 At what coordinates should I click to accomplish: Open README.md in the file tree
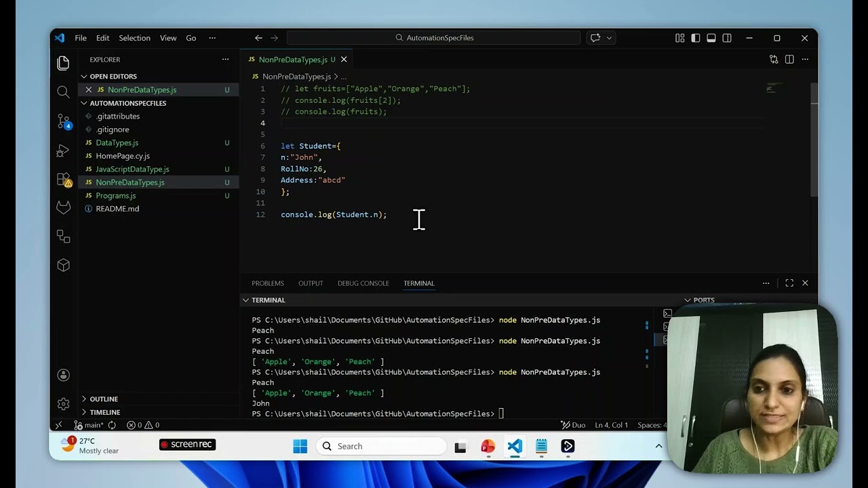pyautogui.click(x=117, y=209)
